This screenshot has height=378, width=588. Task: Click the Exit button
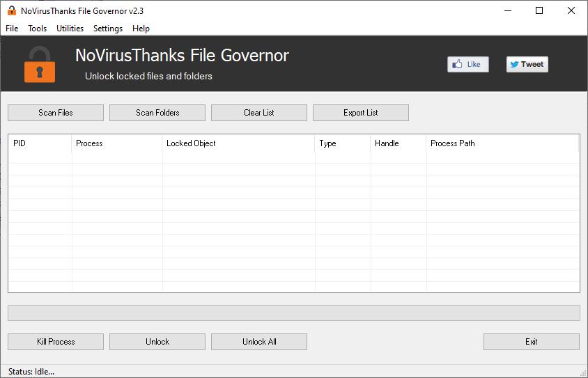point(532,342)
